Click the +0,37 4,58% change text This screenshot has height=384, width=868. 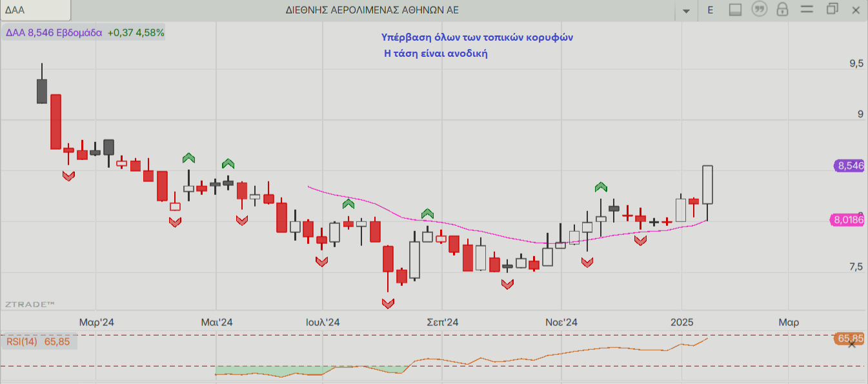pyautogui.click(x=136, y=32)
